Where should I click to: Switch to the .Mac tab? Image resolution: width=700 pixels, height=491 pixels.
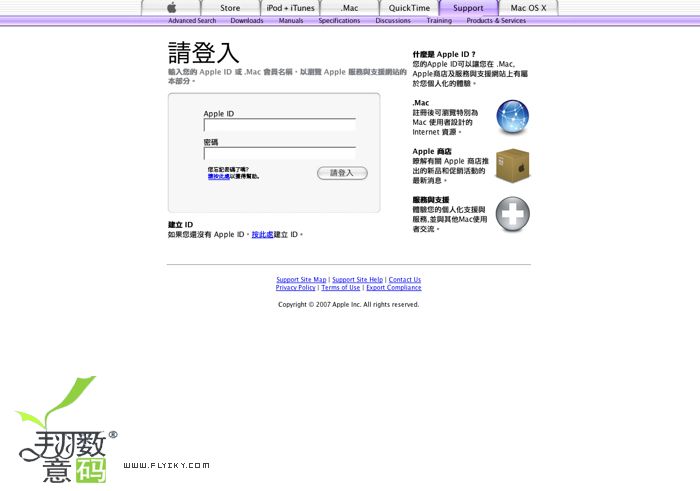350,8
